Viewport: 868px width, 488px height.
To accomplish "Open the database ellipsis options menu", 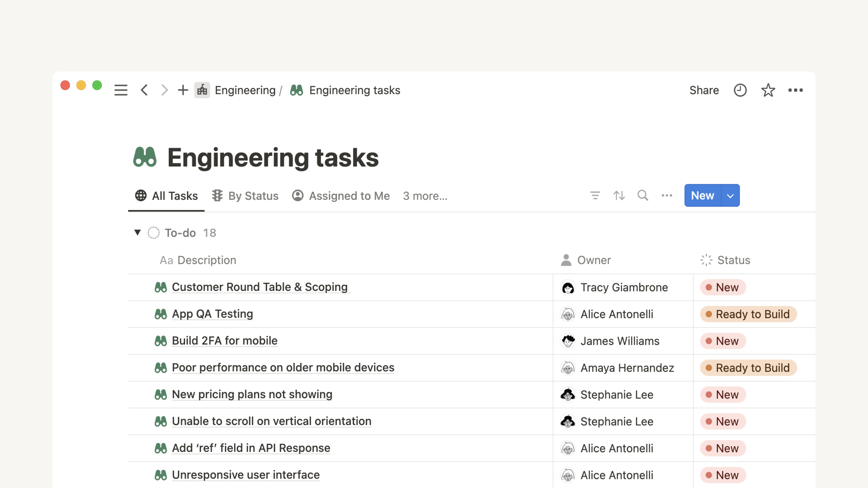I will pyautogui.click(x=667, y=195).
